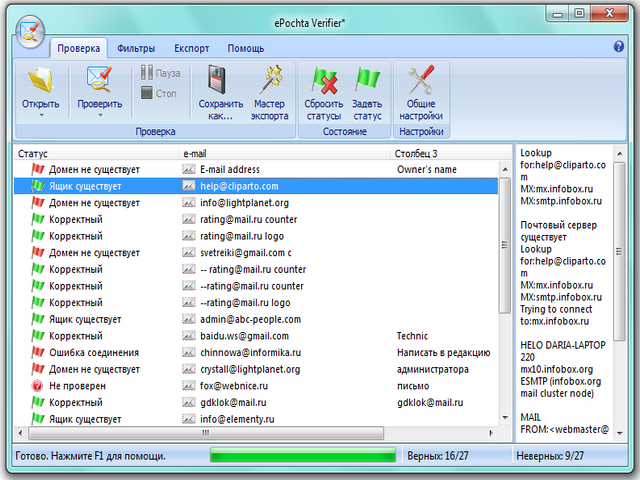Click the blue help question mark icon
The image size is (640, 480).
618,47
